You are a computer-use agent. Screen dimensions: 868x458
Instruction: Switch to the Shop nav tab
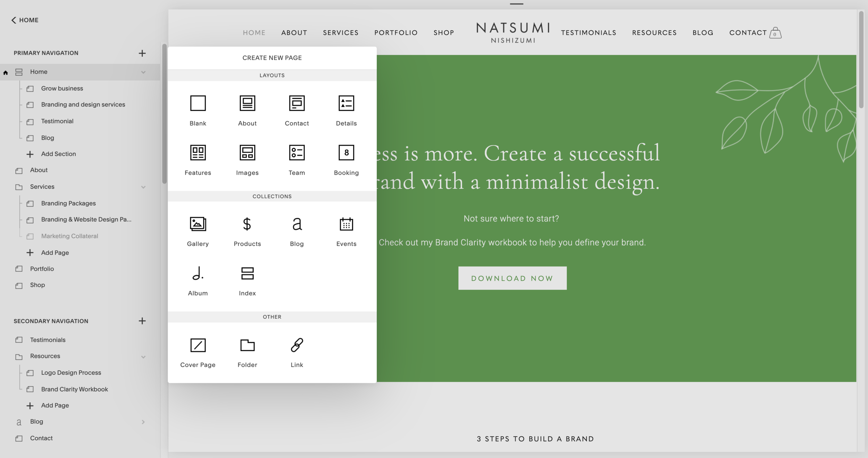coord(443,32)
